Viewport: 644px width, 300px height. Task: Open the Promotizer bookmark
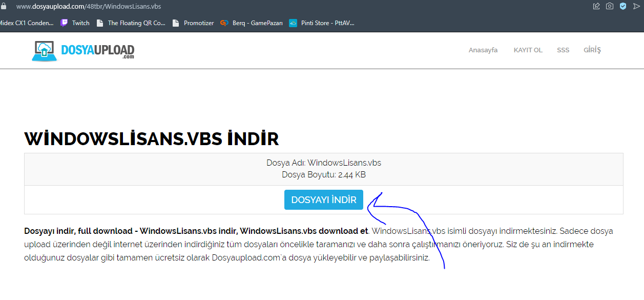[x=193, y=23]
